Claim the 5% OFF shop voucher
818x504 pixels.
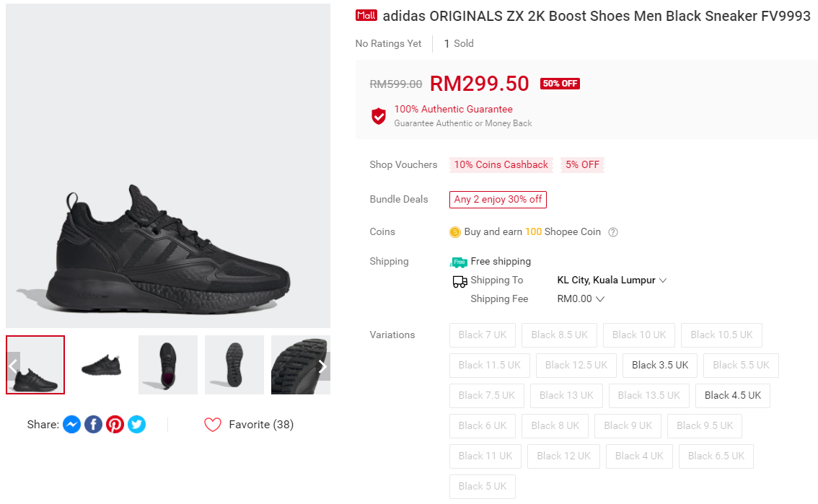click(582, 164)
